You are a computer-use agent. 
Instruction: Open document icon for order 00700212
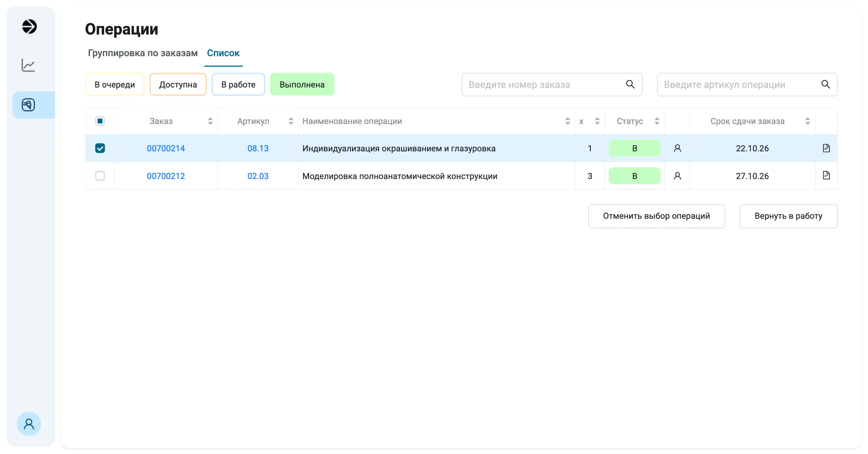(826, 175)
